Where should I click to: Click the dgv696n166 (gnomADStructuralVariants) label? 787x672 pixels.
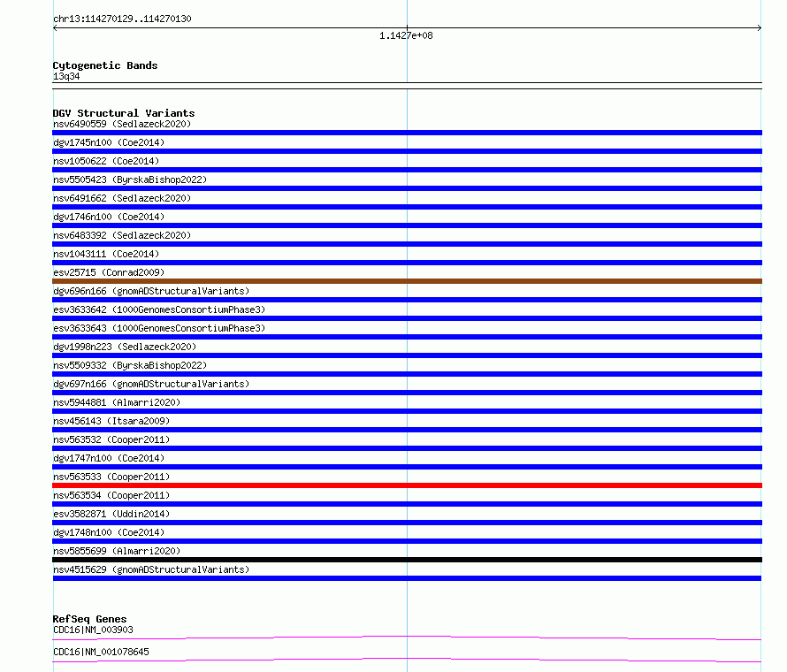151,291
